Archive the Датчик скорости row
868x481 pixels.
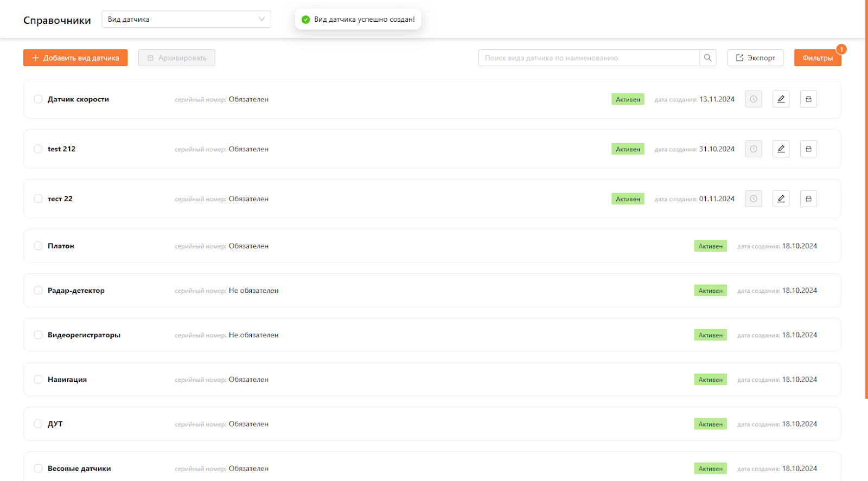[x=808, y=99]
